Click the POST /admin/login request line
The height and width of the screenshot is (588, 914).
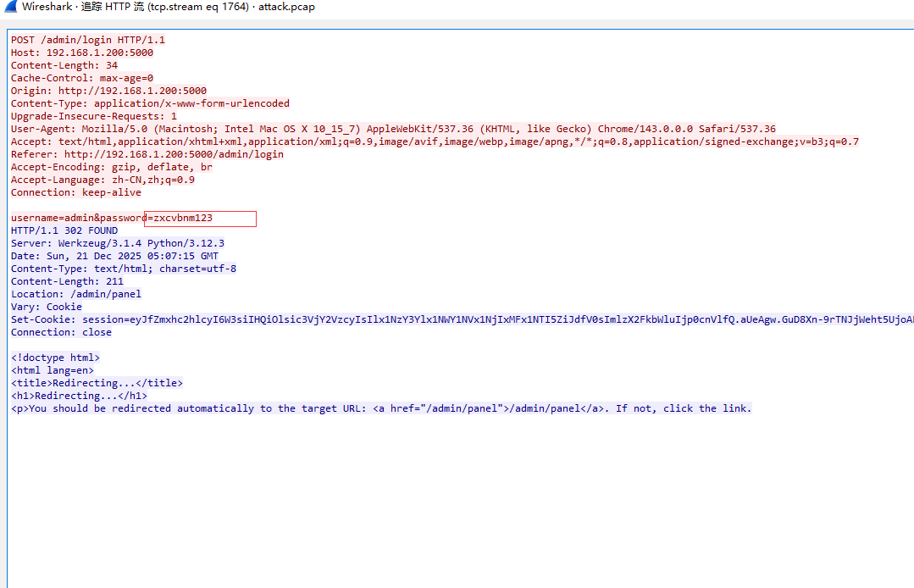point(88,40)
